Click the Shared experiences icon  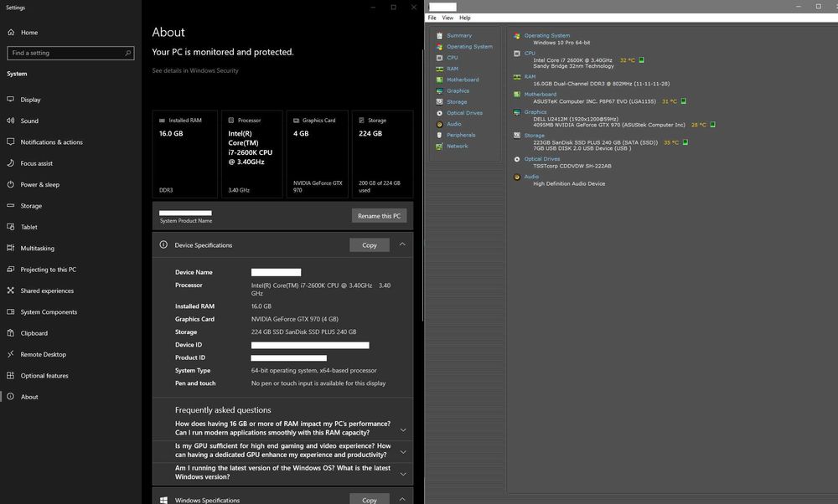tap(11, 291)
